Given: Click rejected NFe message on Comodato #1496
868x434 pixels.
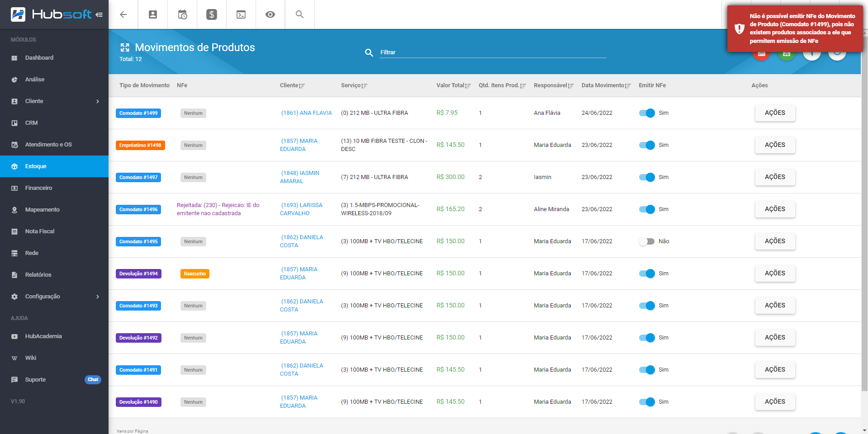Looking at the screenshot, I should coord(218,209).
